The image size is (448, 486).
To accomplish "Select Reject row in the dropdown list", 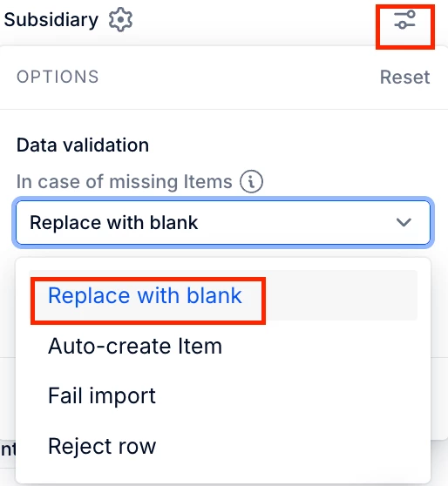I will point(102,446).
